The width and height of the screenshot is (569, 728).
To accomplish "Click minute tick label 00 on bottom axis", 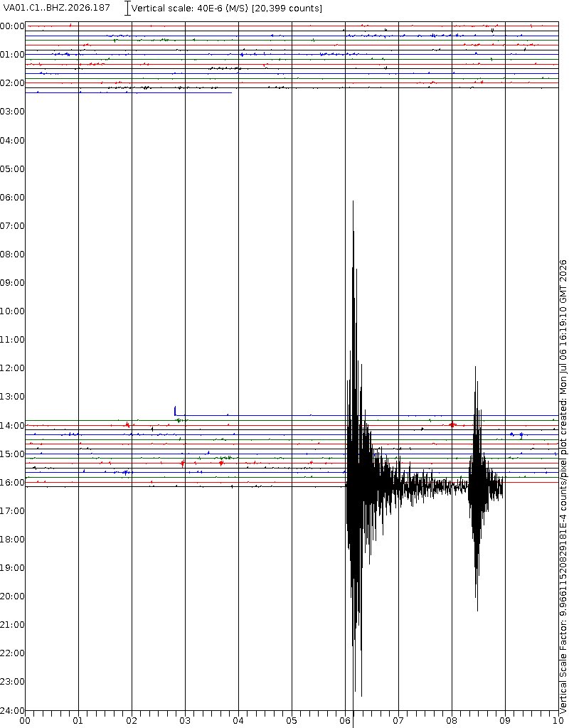I will 25,721.
